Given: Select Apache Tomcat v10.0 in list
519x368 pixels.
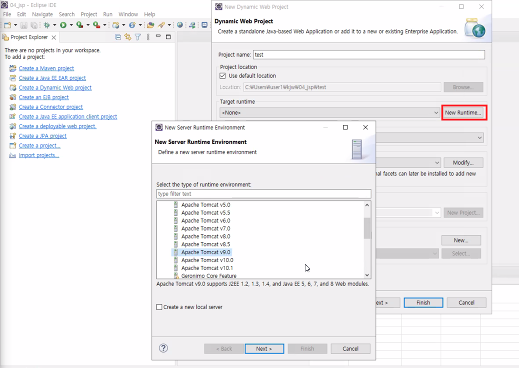Looking at the screenshot, I should 207,260.
